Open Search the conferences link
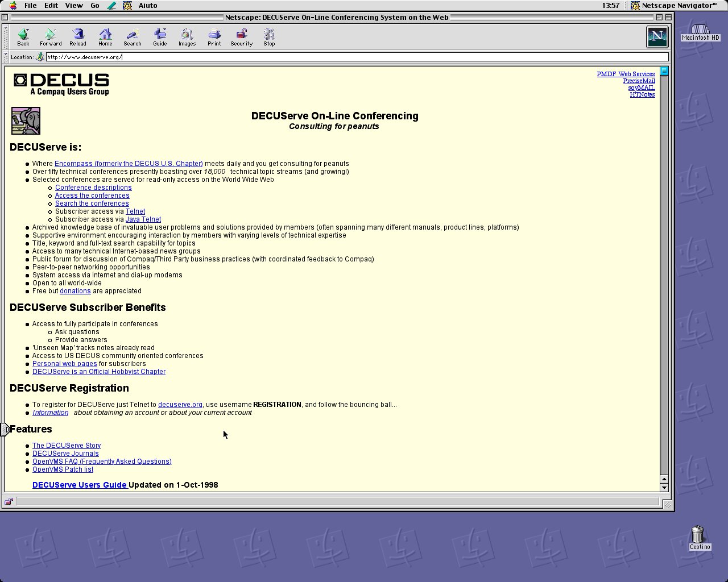The image size is (728, 582). tap(92, 203)
